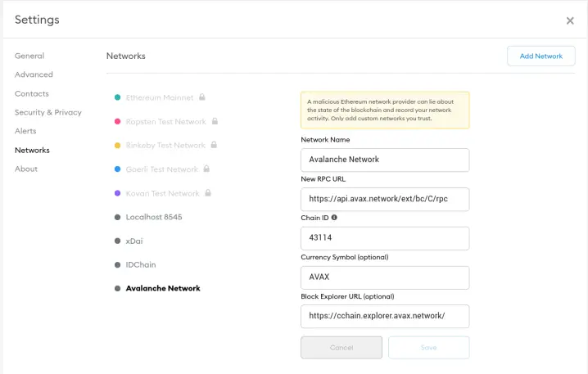
Task: Select Ropsten Test Network in the list
Action: (165, 121)
